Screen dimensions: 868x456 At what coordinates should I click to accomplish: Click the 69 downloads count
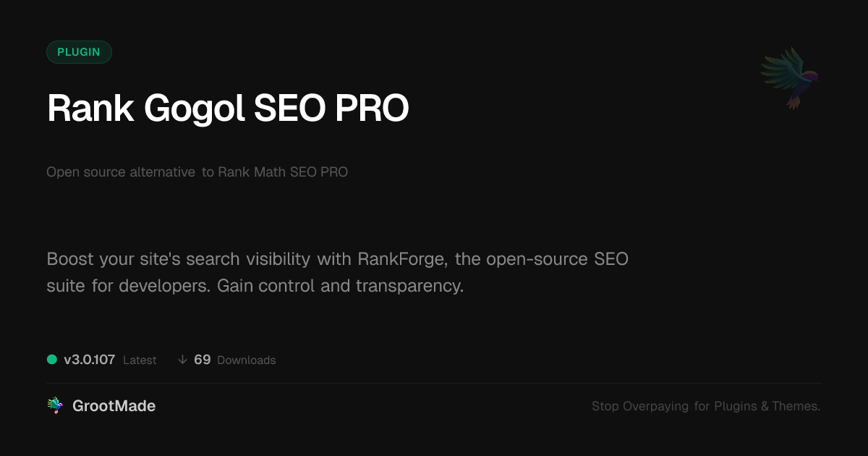coord(202,360)
